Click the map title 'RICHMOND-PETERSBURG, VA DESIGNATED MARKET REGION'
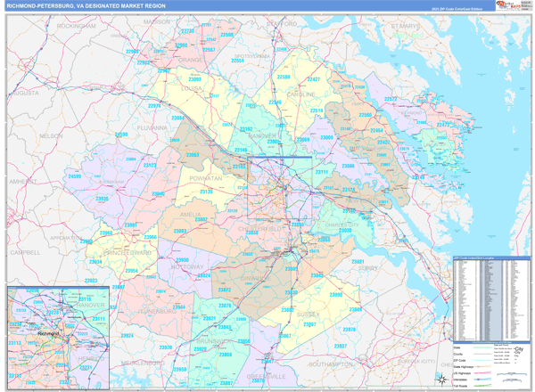535x392 pixels. [x=86, y=6]
